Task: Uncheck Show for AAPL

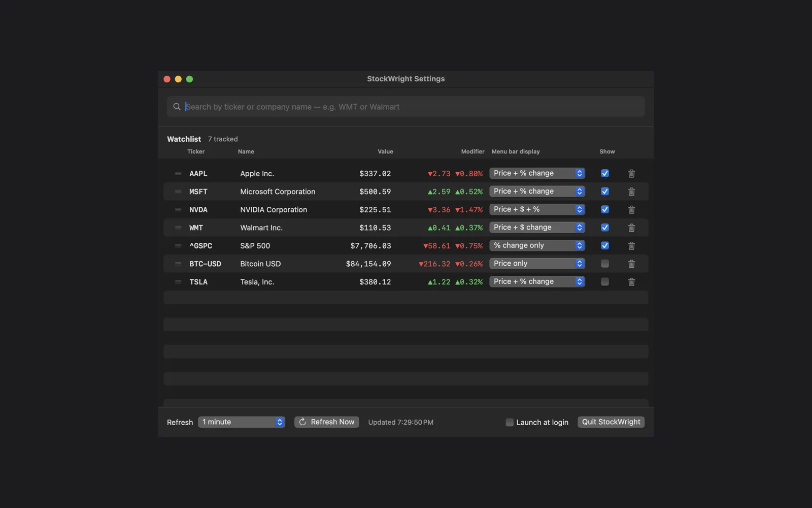Action: pyautogui.click(x=605, y=173)
